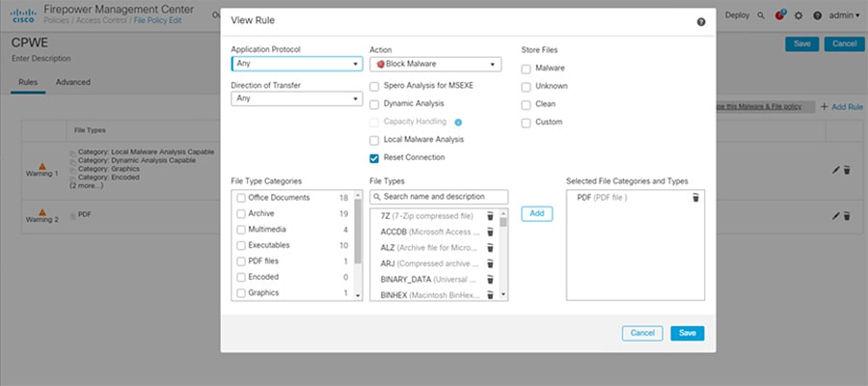Click the trash icon next to ACCDB file type
This screenshot has width=868, height=386.
490,232
